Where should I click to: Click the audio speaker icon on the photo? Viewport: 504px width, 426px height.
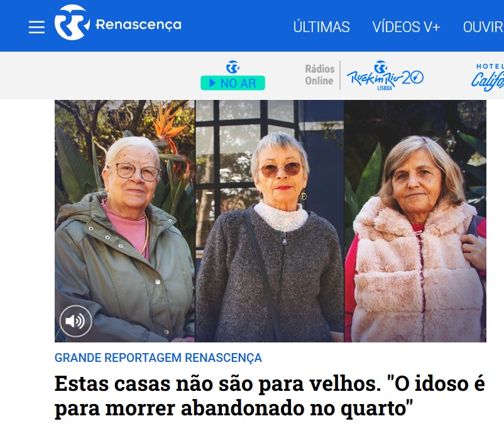[x=75, y=321]
